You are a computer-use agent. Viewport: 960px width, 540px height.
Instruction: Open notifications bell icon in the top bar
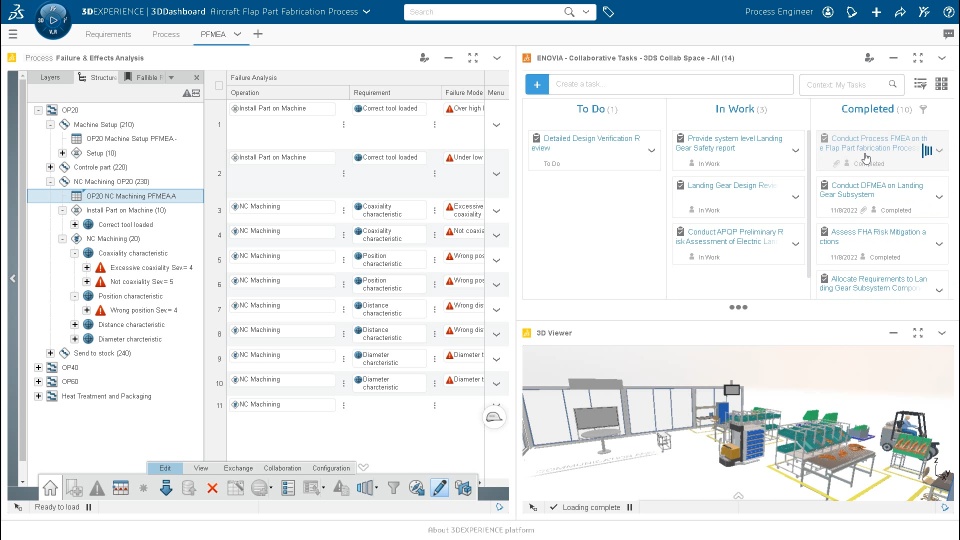pos(852,12)
